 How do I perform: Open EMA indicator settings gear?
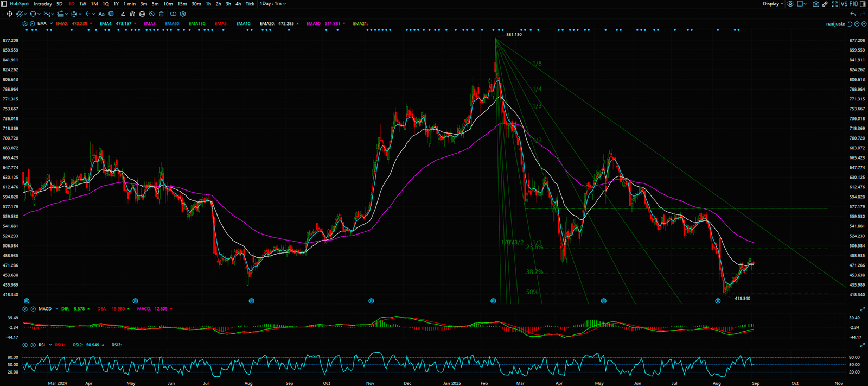25,24
